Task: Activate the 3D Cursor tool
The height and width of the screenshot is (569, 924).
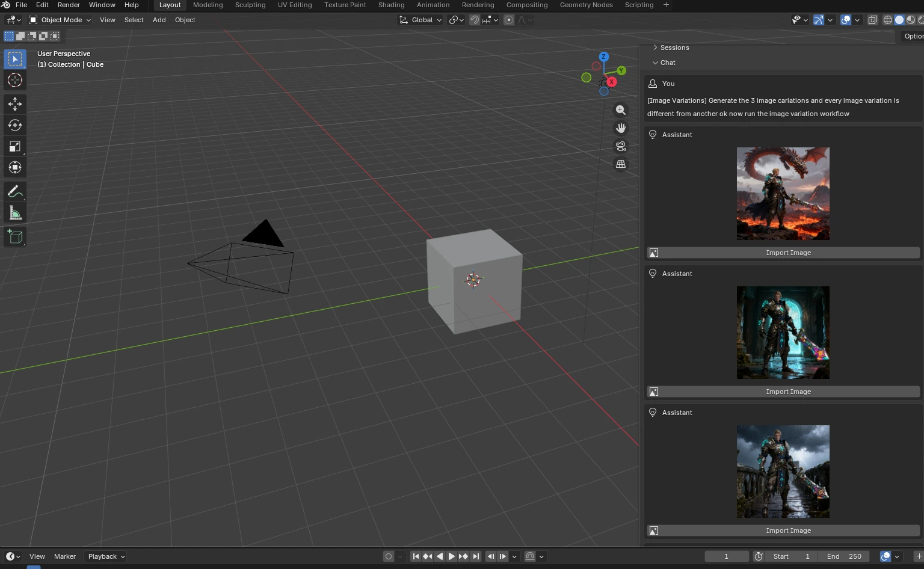Action: coord(15,80)
